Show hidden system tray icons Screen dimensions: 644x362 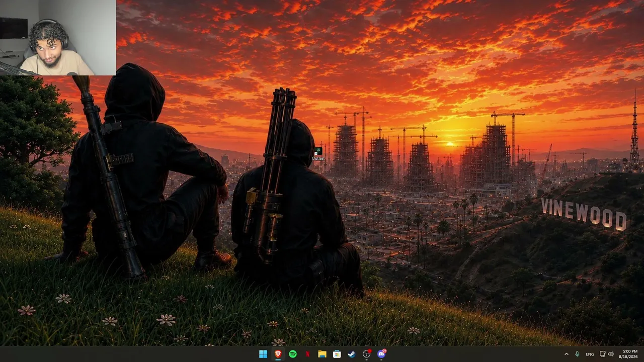(x=566, y=354)
